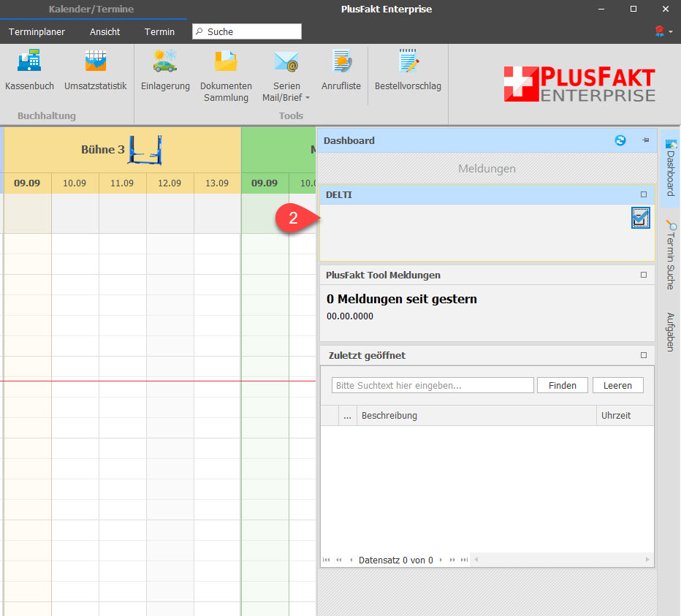Select 09.09 date in green column
The height and width of the screenshot is (616, 681).
[265, 183]
